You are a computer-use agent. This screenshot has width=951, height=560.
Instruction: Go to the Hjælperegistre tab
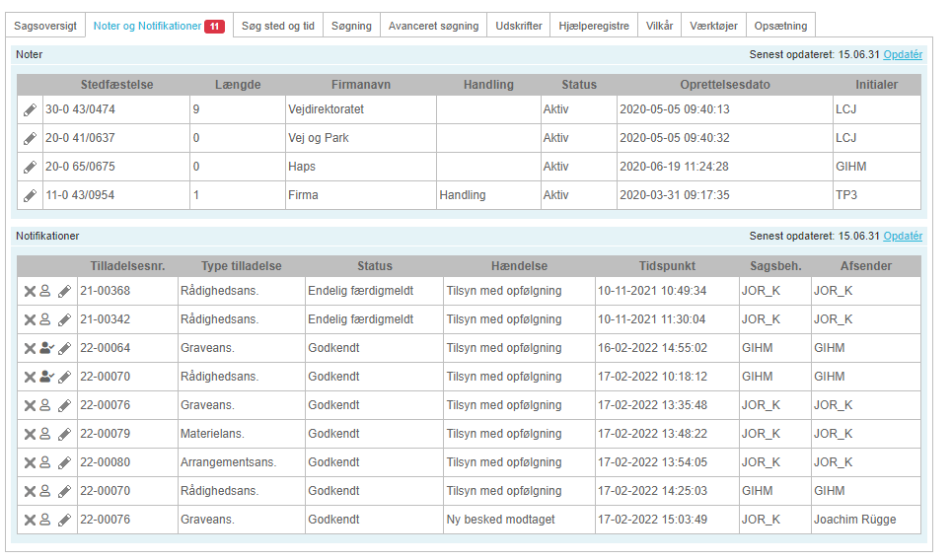pos(594,26)
